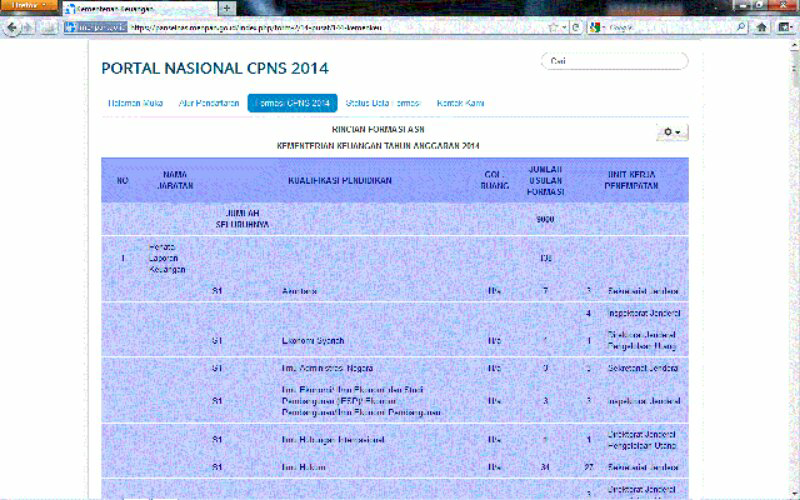800x500 pixels.
Task: Click the KEMENTERIAN KEUANGAN TAHUN ANGGARAN 2014 subtitle
Action: click(x=378, y=146)
